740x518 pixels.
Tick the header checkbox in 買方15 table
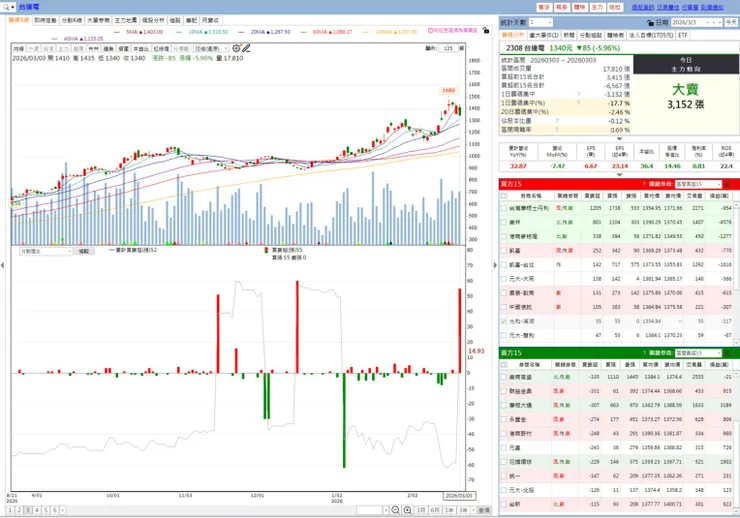[x=504, y=196]
